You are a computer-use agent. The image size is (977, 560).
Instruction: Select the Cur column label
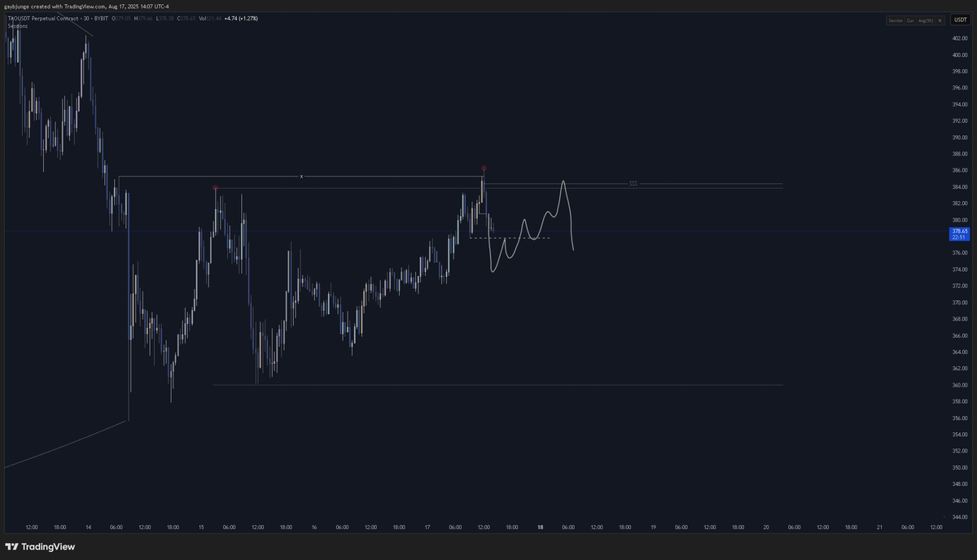click(x=910, y=20)
